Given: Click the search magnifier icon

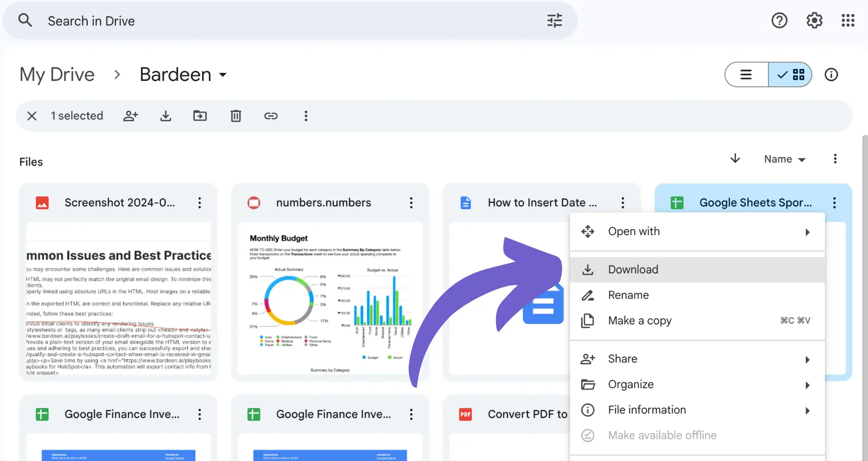Looking at the screenshot, I should (25, 20).
